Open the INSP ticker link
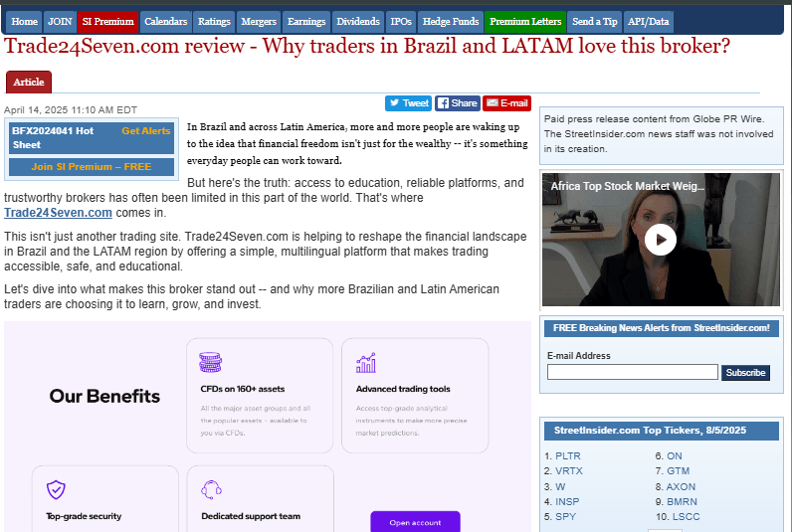The width and height of the screenshot is (792, 532). [x=567, y=502]
